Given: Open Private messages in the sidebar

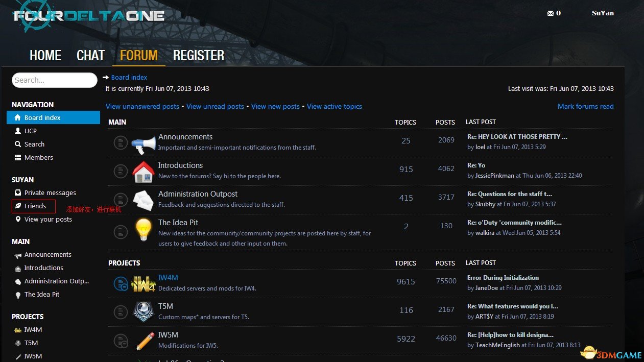Looking at the screenshot, I should 50,193.
